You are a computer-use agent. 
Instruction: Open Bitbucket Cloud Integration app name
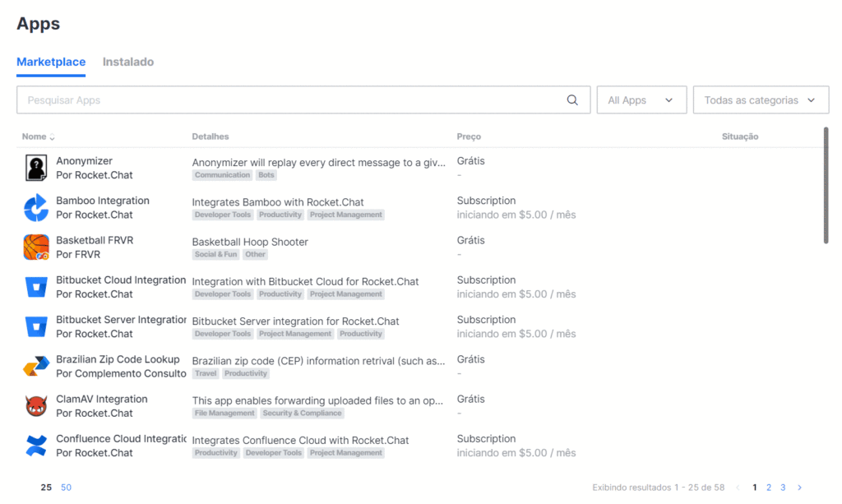(121, 280)
